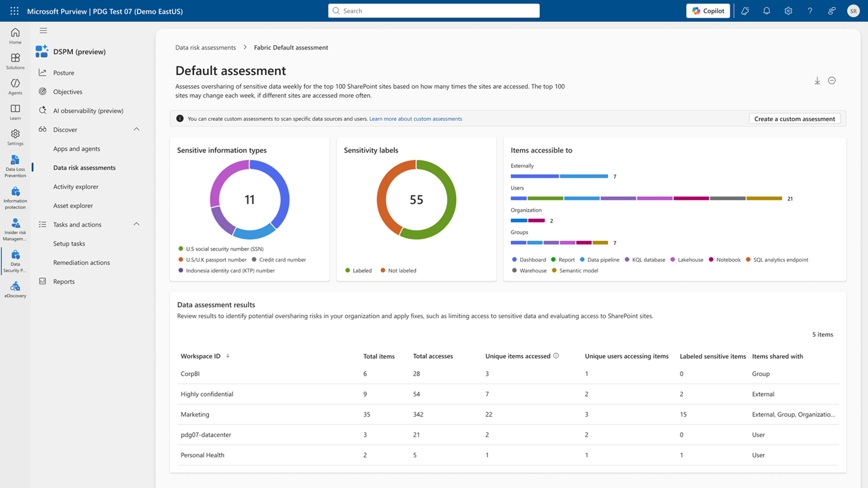Open the app launcher waffle icon
Screen dimensions: 868x488
[14, 11]
